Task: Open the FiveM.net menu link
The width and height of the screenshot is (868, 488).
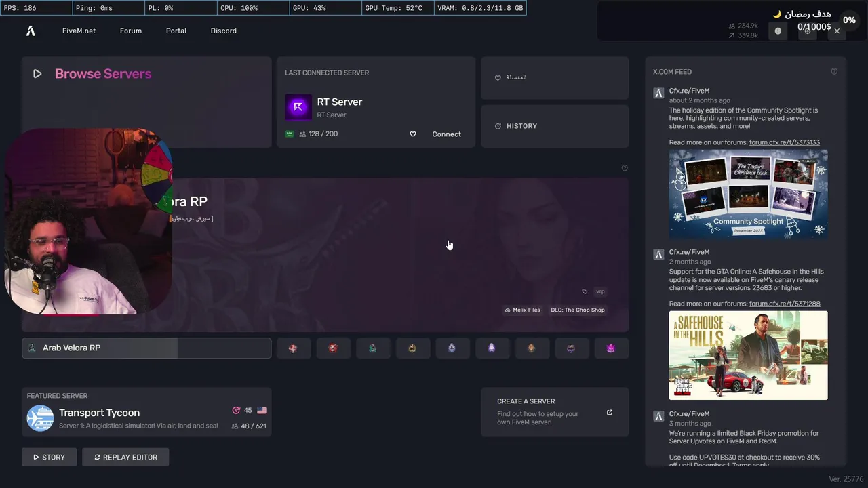Action: (x=79, y=30)
